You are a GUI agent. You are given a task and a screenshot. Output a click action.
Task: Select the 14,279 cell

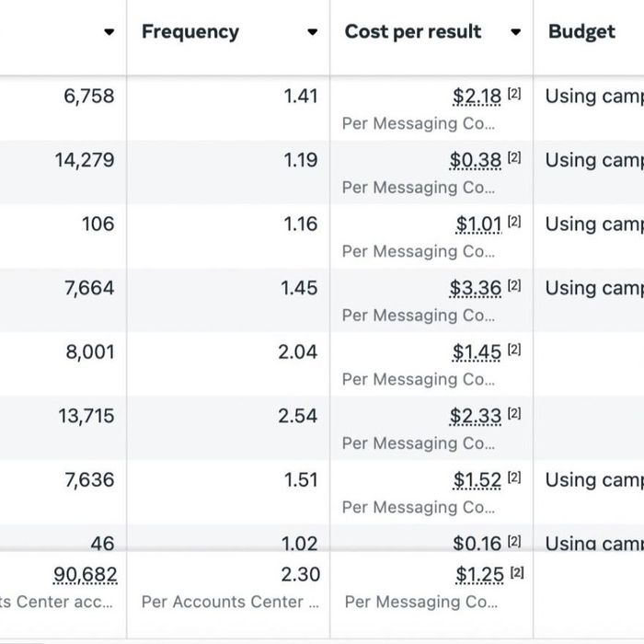pyautogui.click(x=85, y=160)
